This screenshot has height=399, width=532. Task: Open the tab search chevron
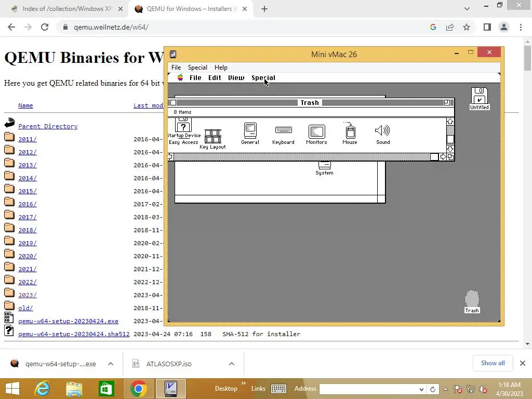coord(467,9)
